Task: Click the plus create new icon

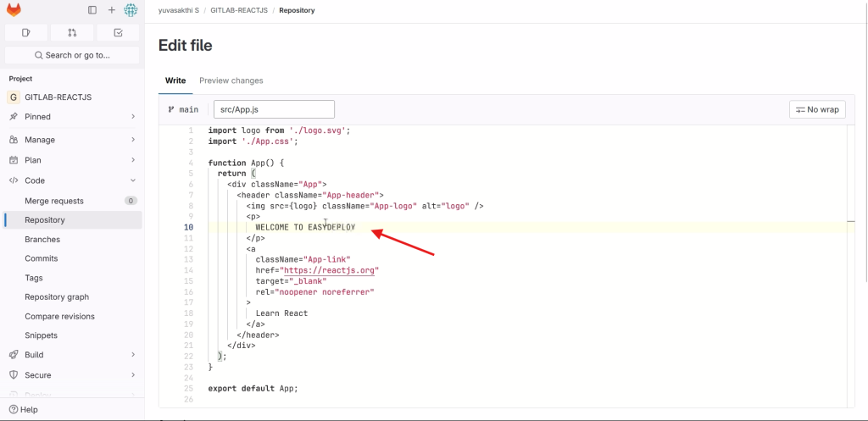Action: coord(111,10)
